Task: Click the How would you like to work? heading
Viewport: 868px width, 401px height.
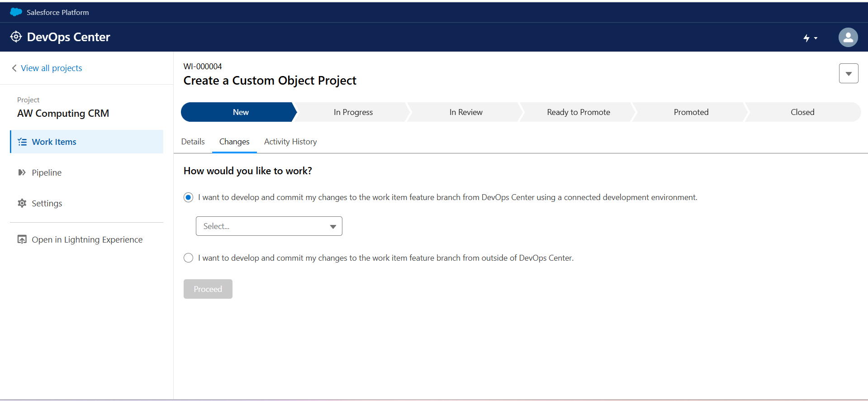Action: point(248,171)
